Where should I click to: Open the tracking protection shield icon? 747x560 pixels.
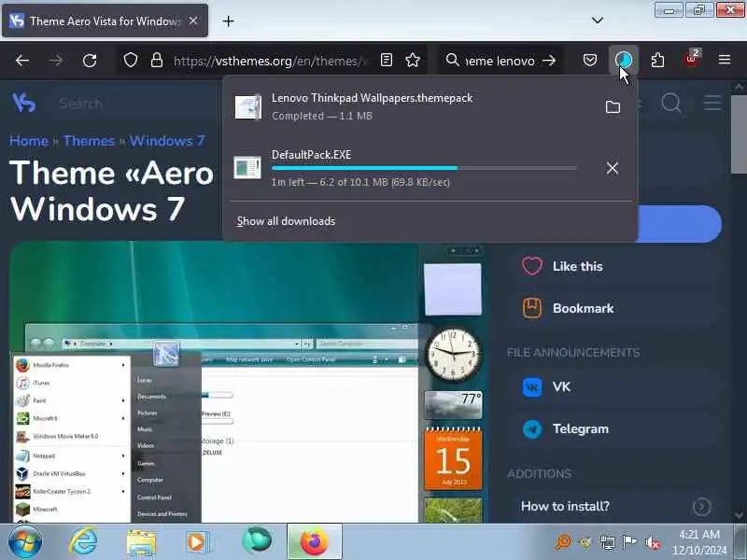(x=131, y=61)
